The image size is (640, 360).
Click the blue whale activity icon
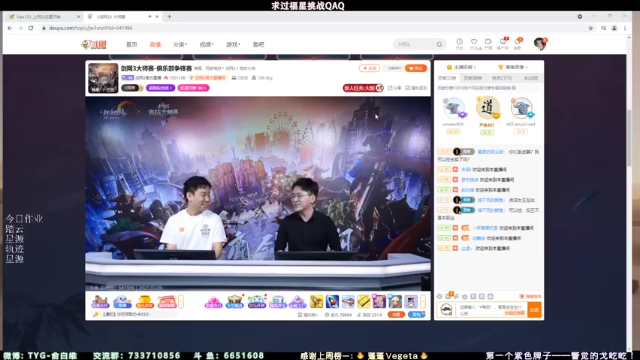[x=122, y=302]
